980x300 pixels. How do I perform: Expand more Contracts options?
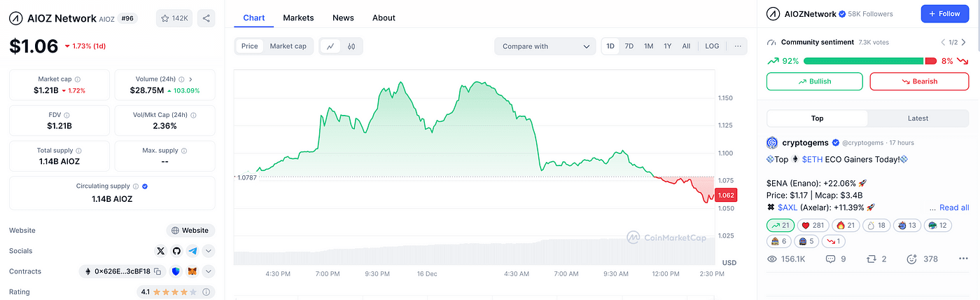(209, 271)
